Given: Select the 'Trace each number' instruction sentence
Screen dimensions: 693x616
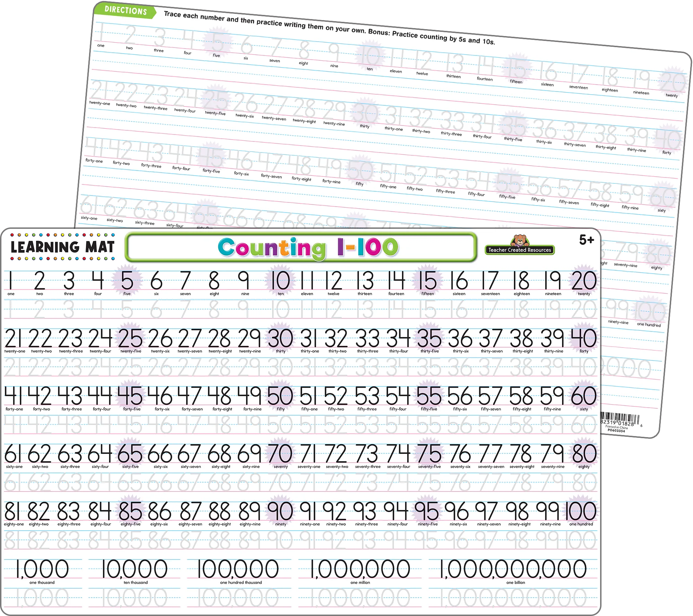Looking at the screenshot, I should click(329, 28).
